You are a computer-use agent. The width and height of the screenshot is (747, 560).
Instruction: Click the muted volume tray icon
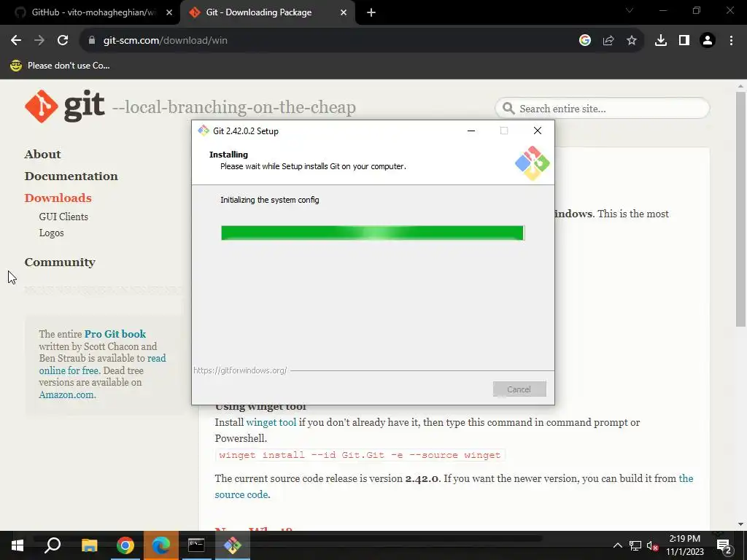652,545
